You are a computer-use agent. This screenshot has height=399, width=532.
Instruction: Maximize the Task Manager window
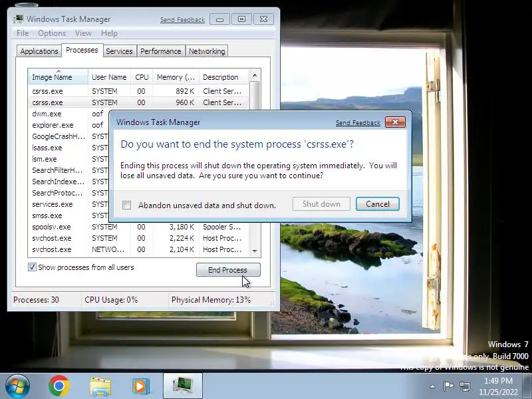click(x=241, y=19)
